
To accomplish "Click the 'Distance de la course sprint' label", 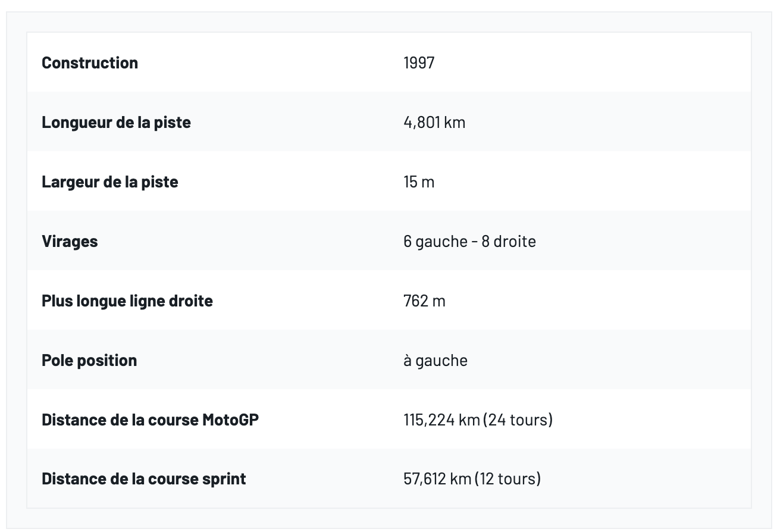I will [143, 478].
